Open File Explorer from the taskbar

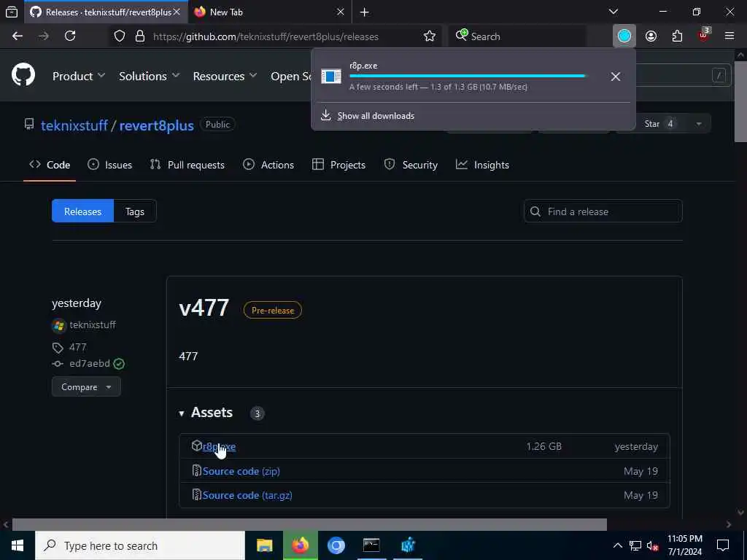[264, 545]
